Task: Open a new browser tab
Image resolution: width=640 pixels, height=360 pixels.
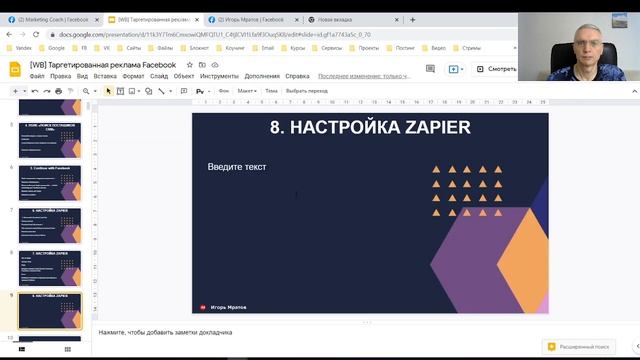Action: tap(412, 20)
